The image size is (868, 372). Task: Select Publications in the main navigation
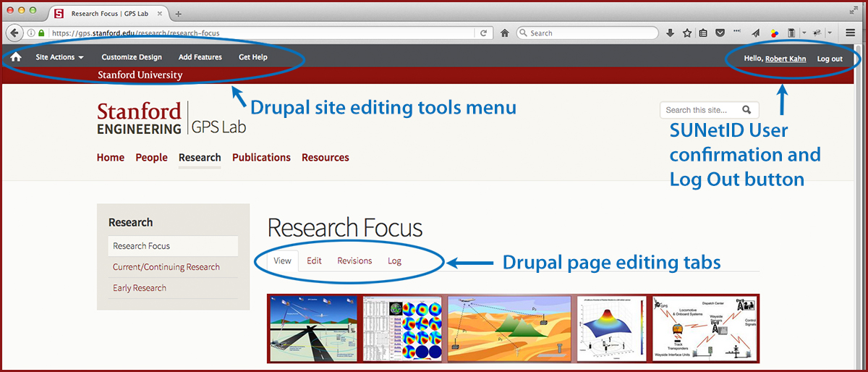(261, 157)
